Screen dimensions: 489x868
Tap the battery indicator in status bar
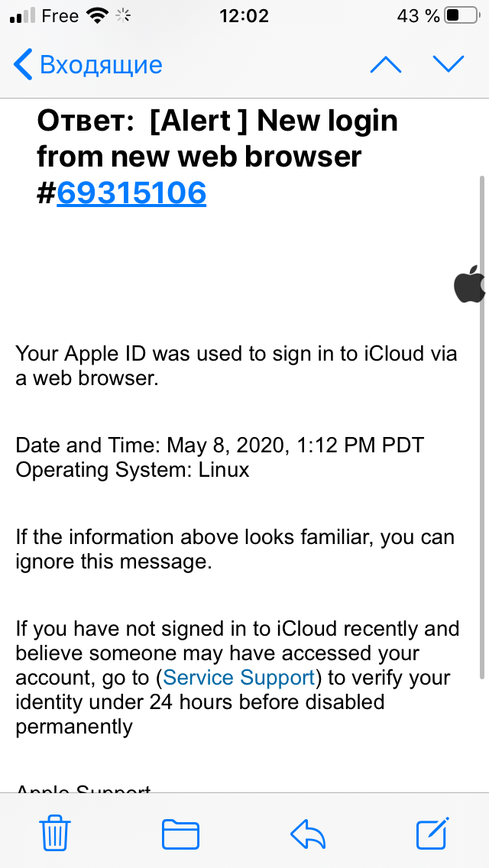click(462, 16)
